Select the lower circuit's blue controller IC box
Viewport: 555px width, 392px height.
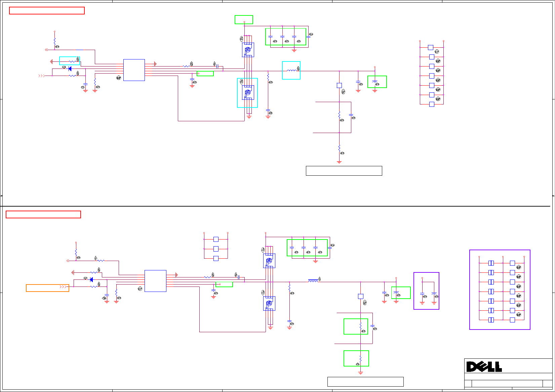[155, 281]
